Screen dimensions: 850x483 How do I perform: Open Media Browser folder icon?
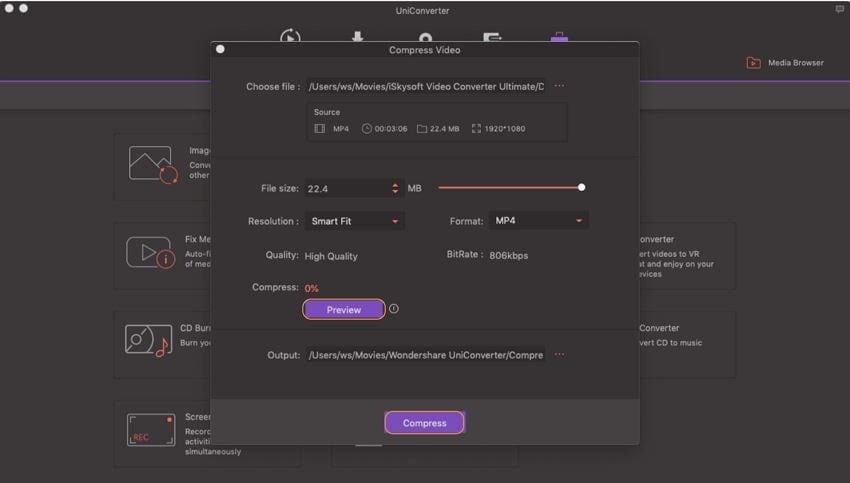point(753,63)
